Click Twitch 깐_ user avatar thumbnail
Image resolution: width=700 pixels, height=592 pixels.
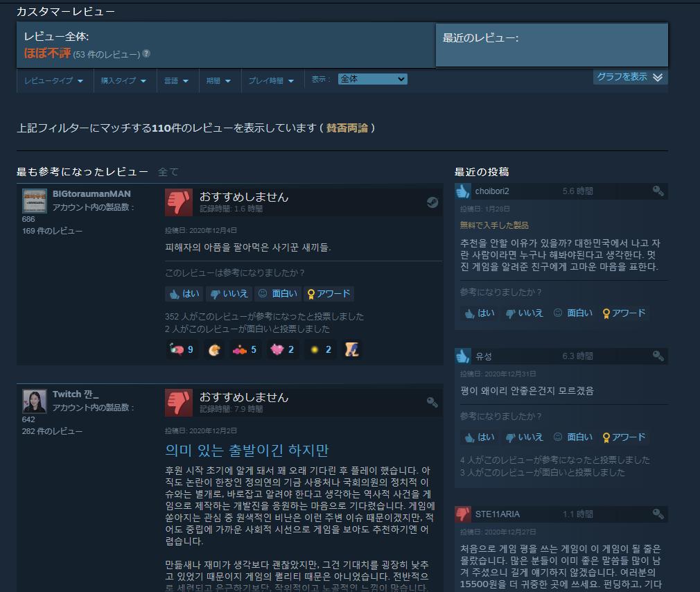[x=35, y=401]
